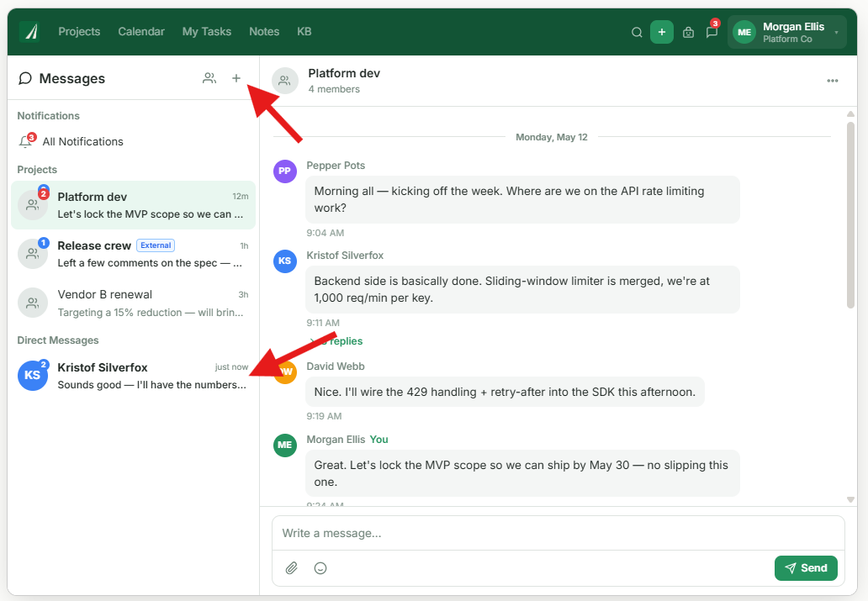868x601 pixels.
Task: Open the emoji picker smiley icon
Action: tap(320, 567)
